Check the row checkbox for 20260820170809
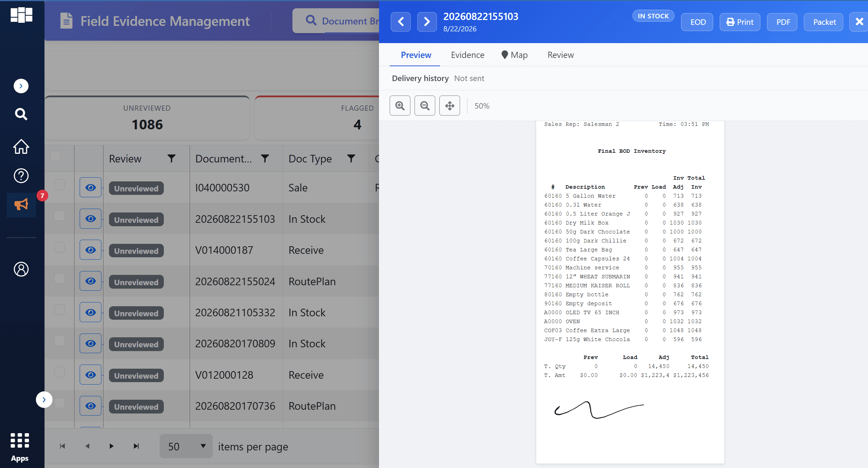868x468 pixels. (x=60, y=341)
